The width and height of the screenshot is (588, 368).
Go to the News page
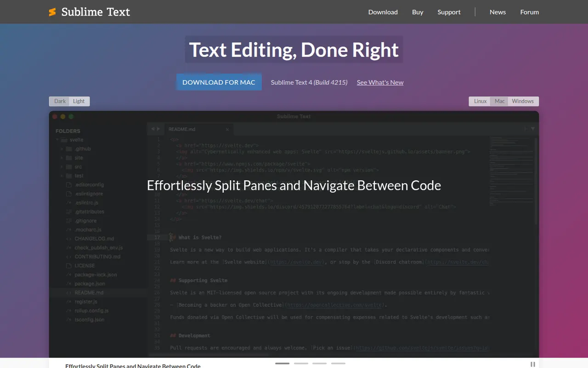click(x=498, y=12)
